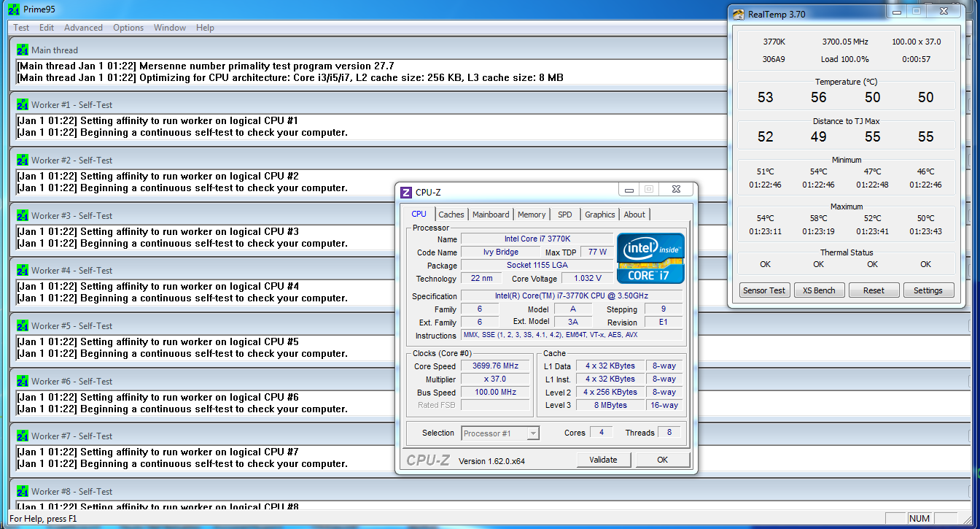Click the Reset button in RealTemp
The image size is (980, 529).
(x=874, y=290)
